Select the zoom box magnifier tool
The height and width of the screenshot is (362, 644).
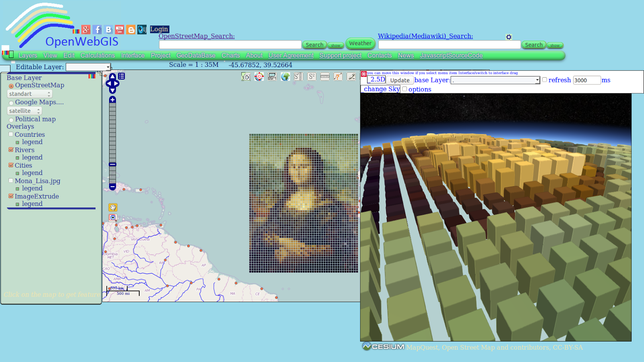pyautogui.click(x=113, y=218)
